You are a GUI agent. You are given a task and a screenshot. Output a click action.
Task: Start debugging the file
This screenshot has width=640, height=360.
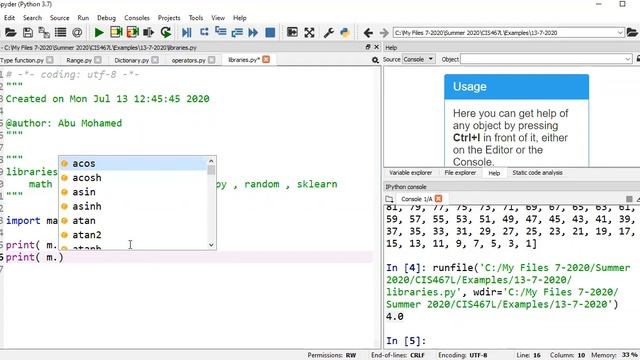click(187, 33)
